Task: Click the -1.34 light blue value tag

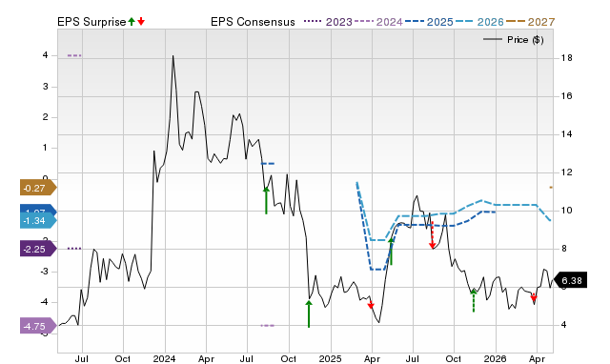Action: (38, 221)
